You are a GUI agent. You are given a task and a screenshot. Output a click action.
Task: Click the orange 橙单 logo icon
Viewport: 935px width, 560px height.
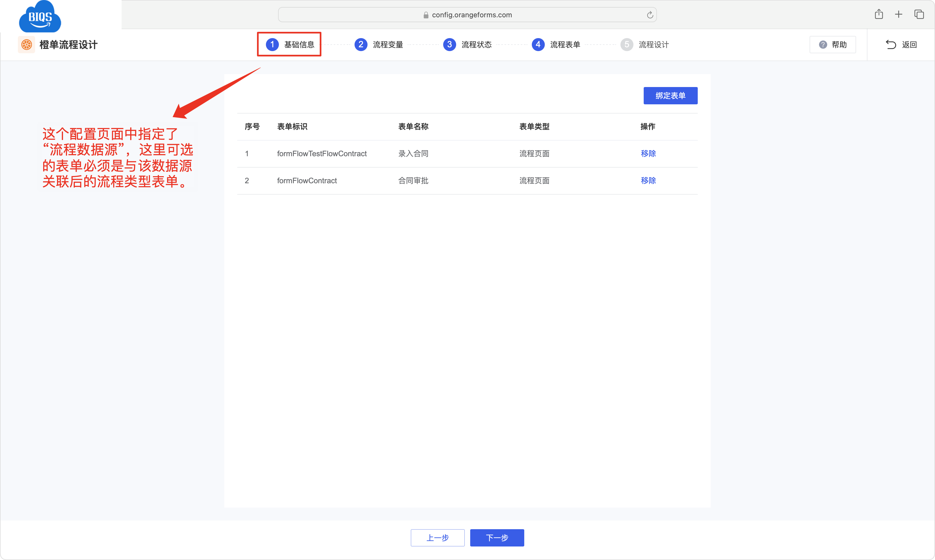click(26, 45)
